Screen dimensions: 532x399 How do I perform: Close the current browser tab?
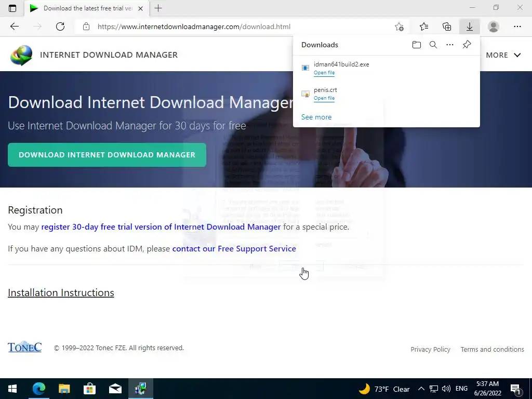coord(140,8)
